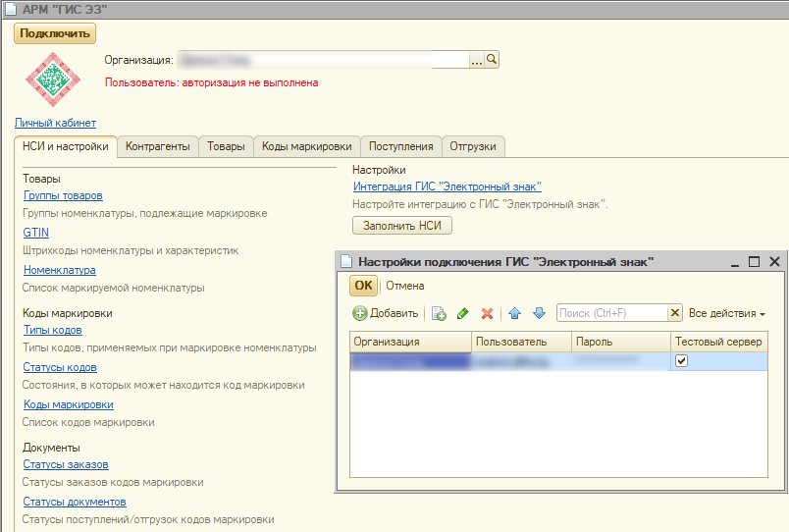Click the Поиск (Ctrl+F) search field
The height and width of the screenshot is (532, 789).
pos(611,313)
